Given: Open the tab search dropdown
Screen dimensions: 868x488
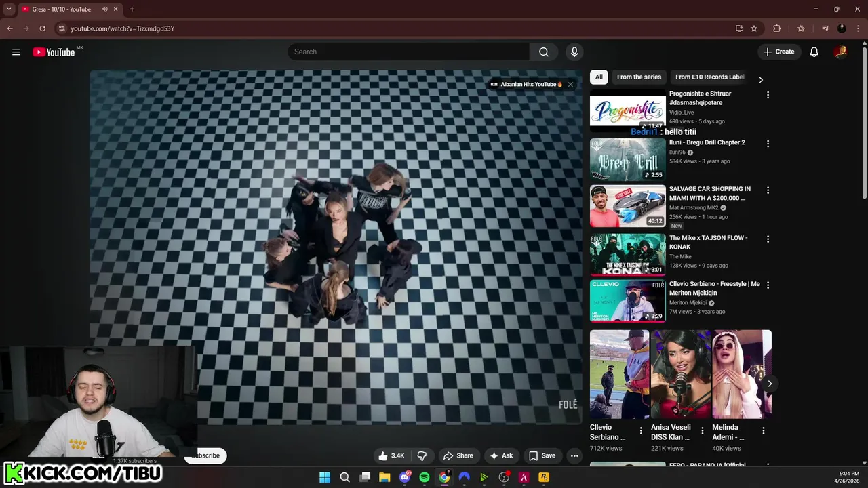Looking at the screenshot, I should (9, 9).
